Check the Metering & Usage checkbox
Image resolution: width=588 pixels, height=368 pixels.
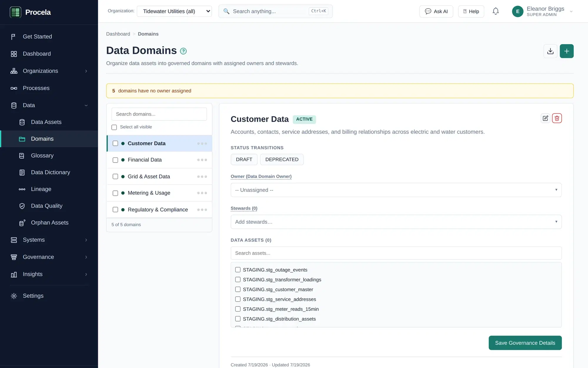tap(115, 193)
